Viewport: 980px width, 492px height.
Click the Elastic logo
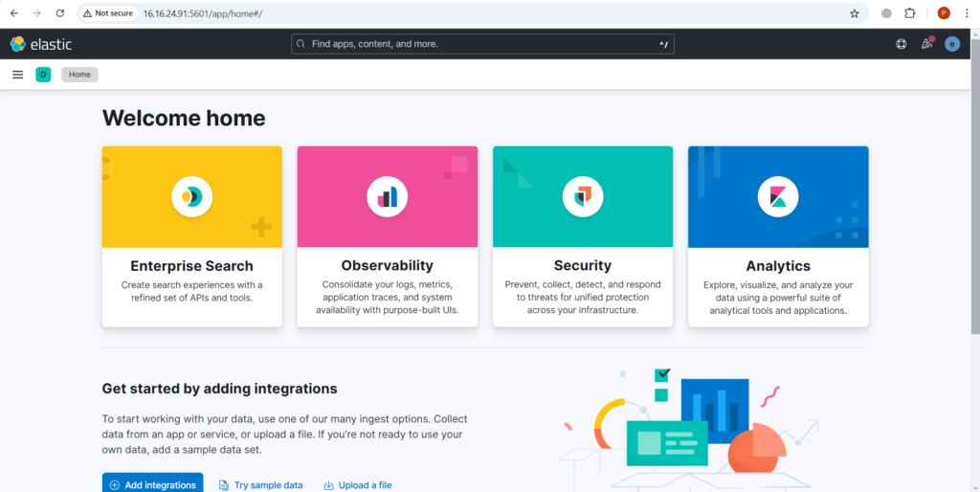click(41, 44)
